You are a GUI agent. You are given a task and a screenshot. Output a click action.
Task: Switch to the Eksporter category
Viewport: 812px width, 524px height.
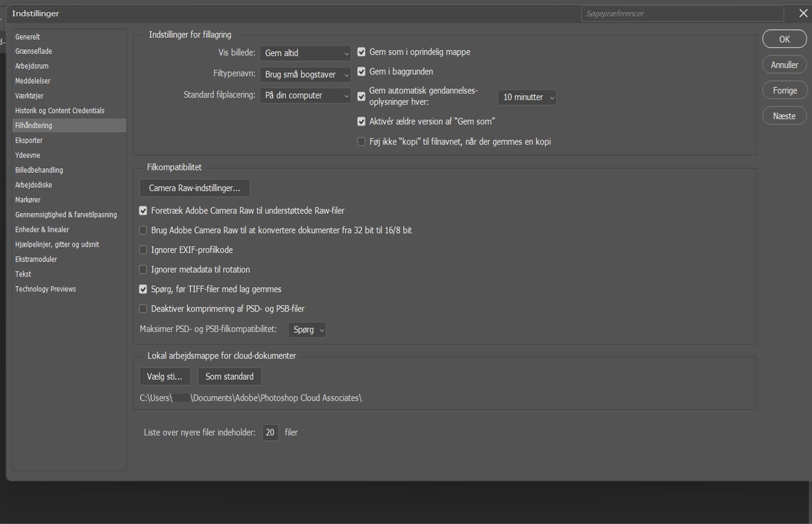[69, 140]
